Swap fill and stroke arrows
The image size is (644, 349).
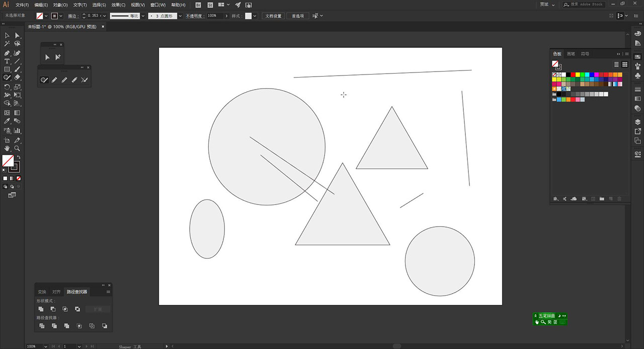19,157
